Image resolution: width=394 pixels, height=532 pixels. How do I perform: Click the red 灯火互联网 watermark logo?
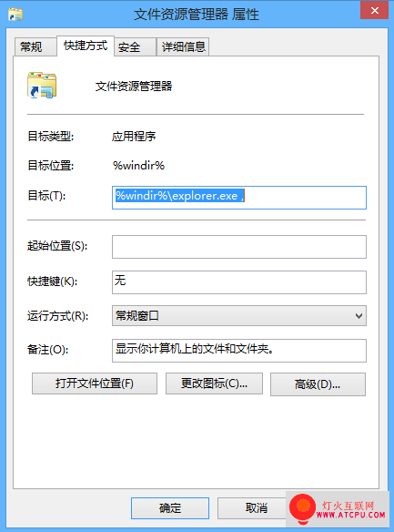point(302,508)
